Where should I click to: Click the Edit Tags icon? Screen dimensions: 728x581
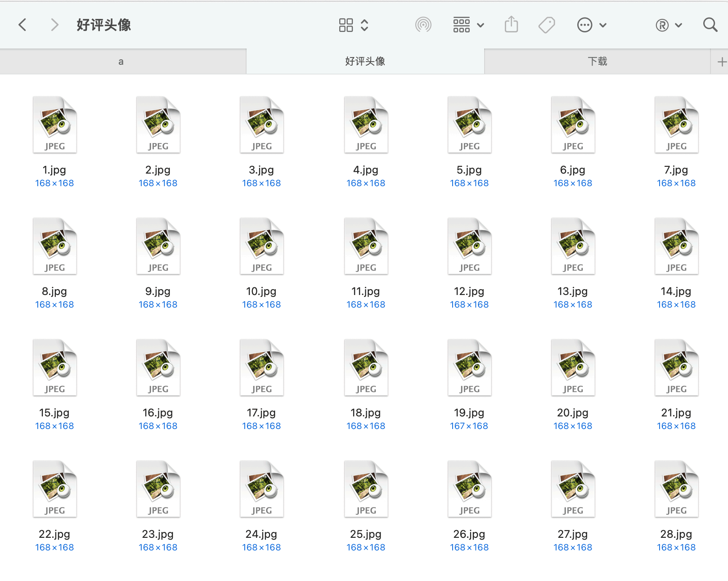(x=547, y=25)
